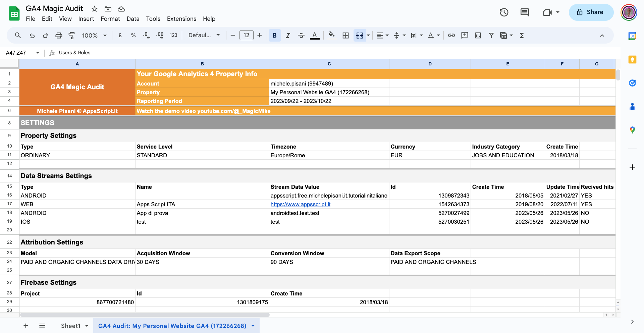Star the GA4 Magic Audit document

point(95,9)
